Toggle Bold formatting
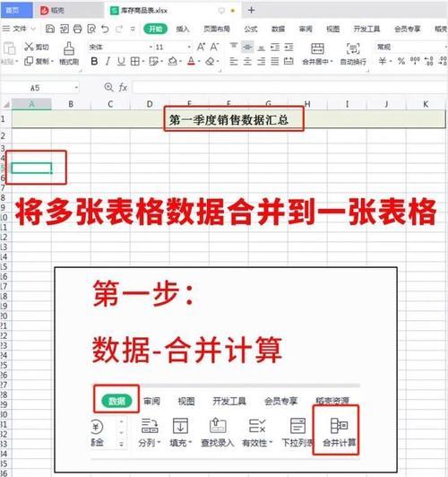This screenshot has height=477, width=448. [94, 62]
